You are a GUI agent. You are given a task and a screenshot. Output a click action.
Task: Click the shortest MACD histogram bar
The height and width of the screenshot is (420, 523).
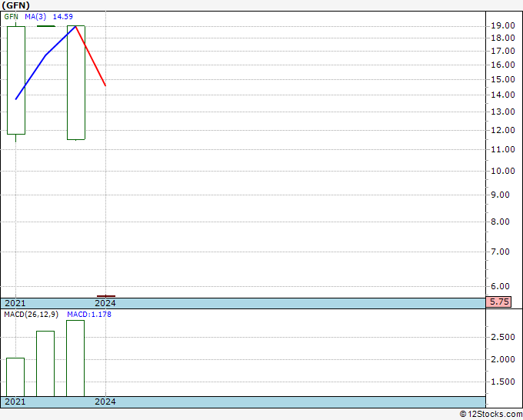click(x=15, y=377)
